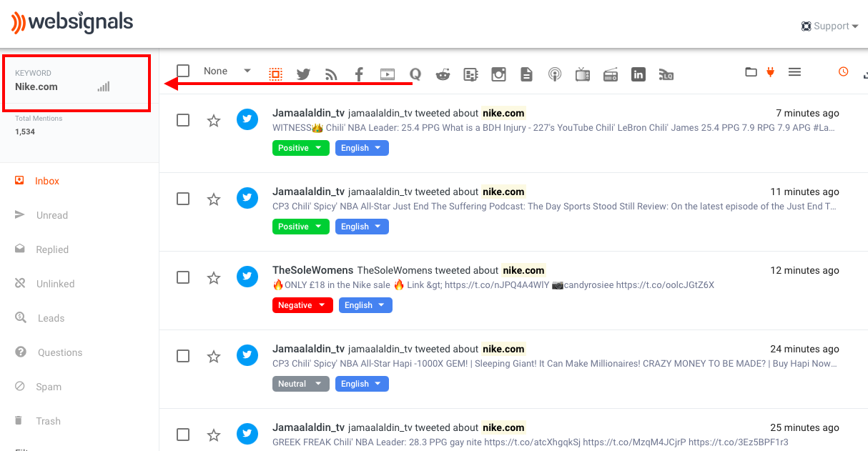The height and width of the screenshot is (451, 868).
Task: Filter mentions by Instagram source
Action: pyautogui.click(x=498, y=74)
